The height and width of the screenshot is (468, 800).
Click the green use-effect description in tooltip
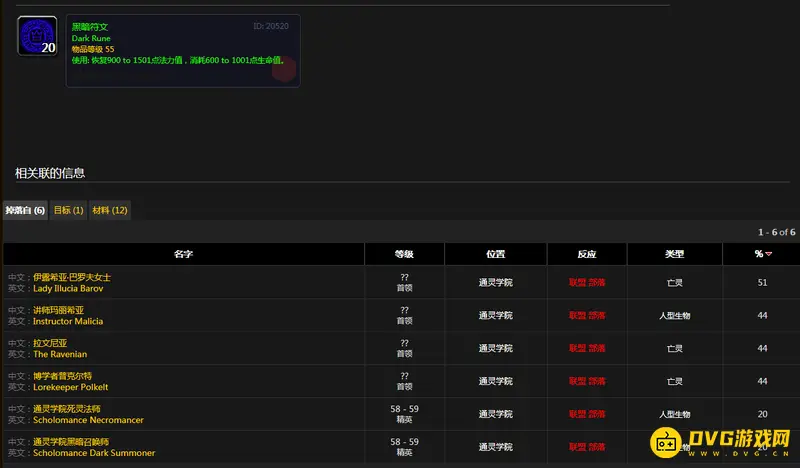point(178,60)
